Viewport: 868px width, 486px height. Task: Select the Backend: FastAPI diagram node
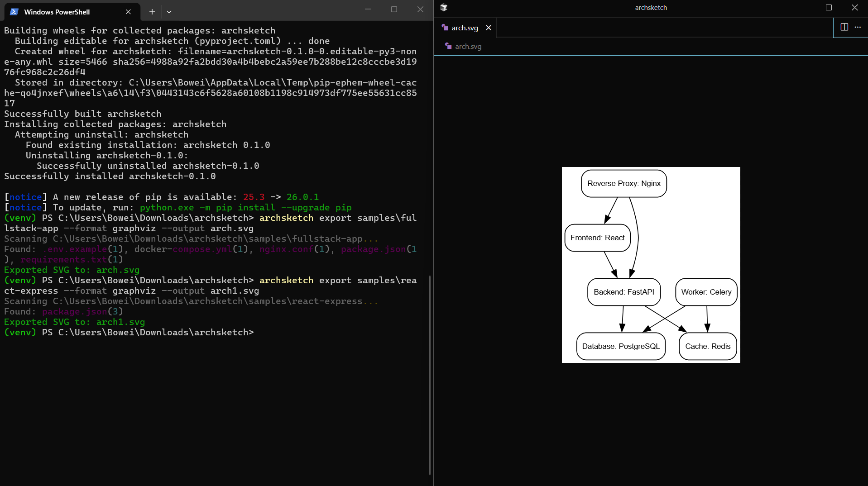(624, 292)
